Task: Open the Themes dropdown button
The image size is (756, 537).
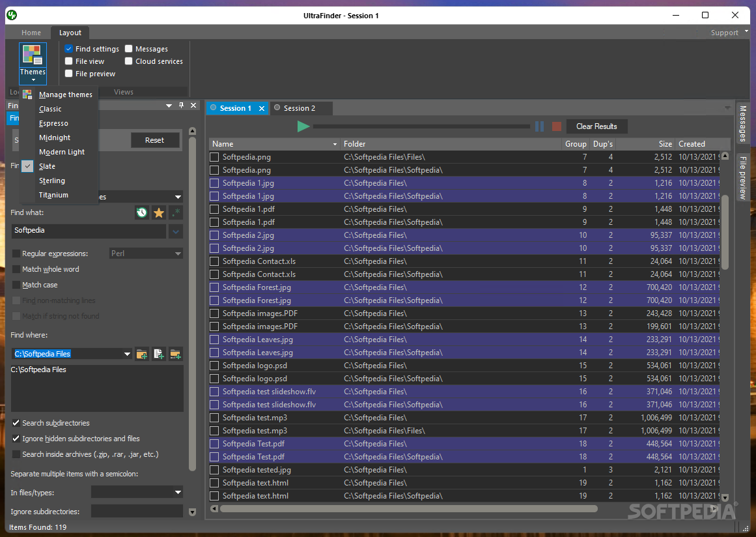Action: [x=33, y=63]
